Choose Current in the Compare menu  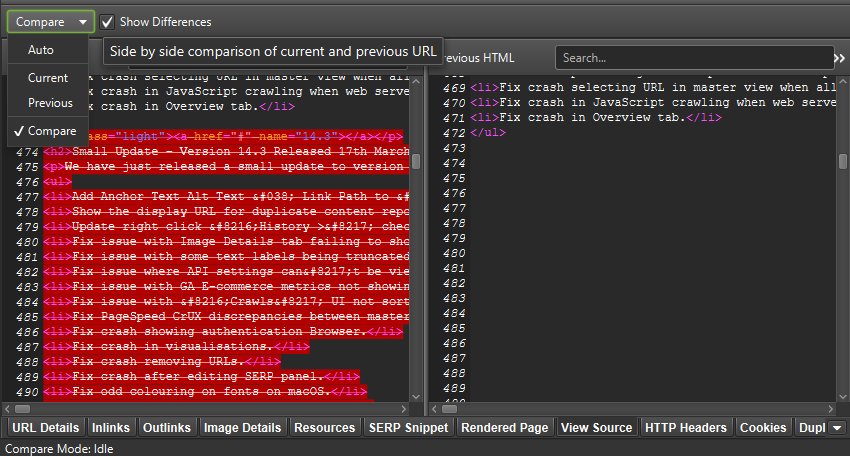tap(48, 78)
